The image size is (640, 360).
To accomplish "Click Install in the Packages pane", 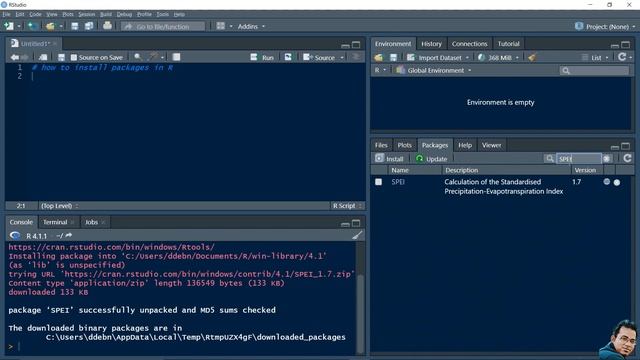I will [389, 158].
